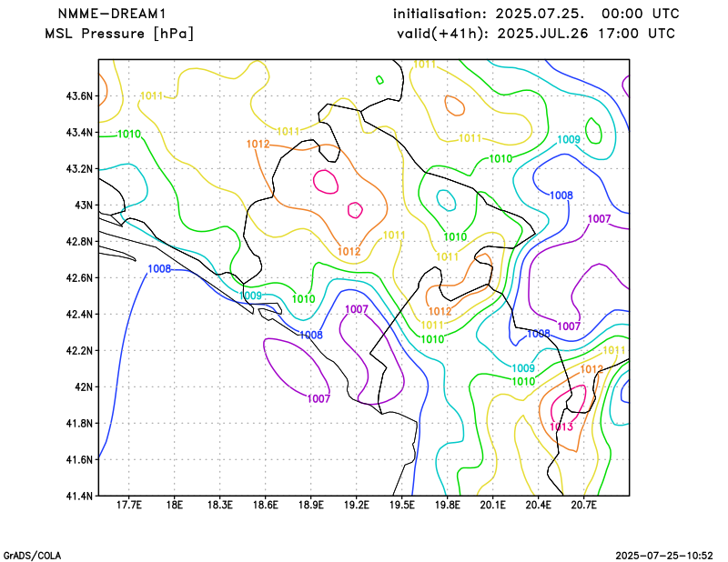728x562 pixels.
Task: Click the pink 1013 contour label
Action: click(561, 427)
